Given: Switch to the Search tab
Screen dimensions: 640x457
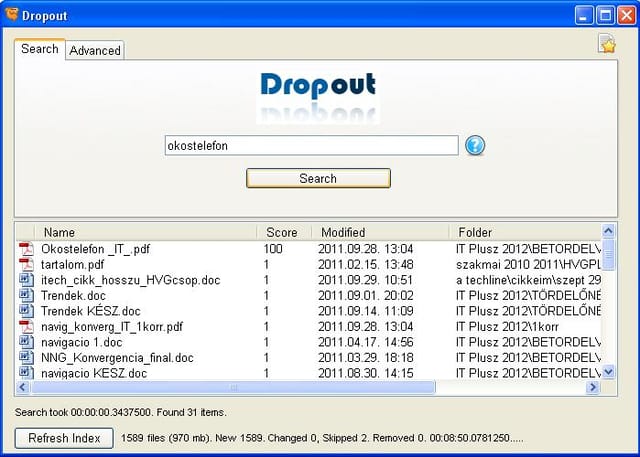Looking at the screenshot, I should click(x=40, y=49).
